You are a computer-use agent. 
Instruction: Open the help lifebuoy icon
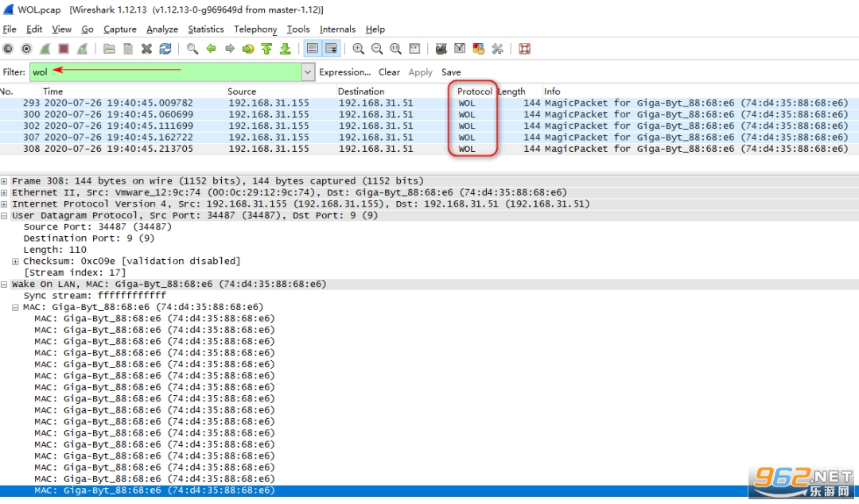click(524, 49)
